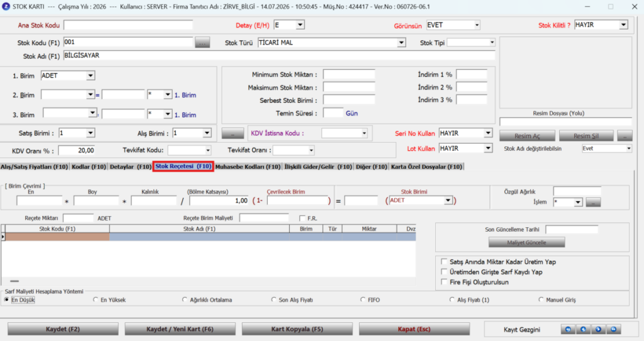Open the Stok Kodu lookup browse button

pos(202,42)
